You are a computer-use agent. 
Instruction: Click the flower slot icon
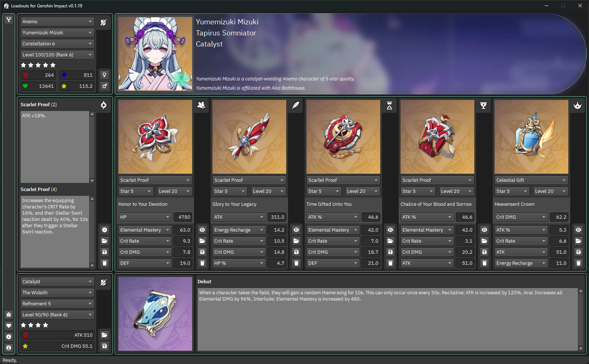201,105
